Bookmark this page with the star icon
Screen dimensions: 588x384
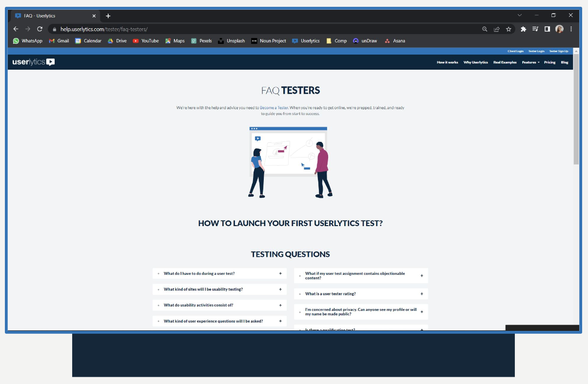(509, 29)
